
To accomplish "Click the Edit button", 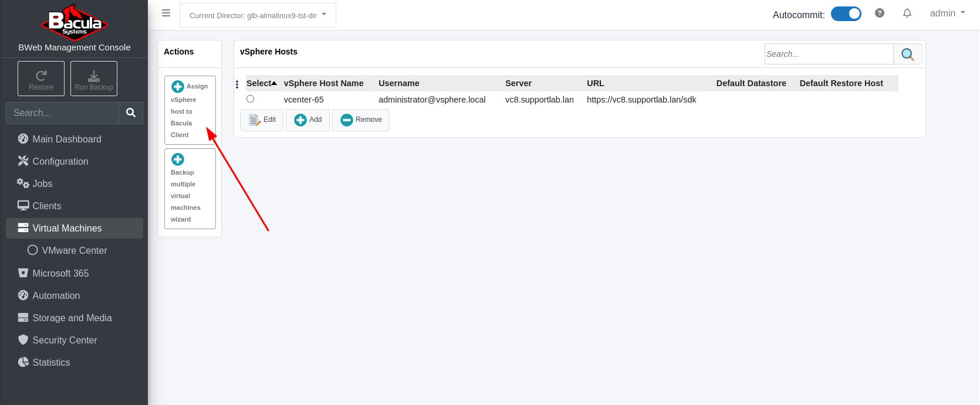I will point(262,120).
